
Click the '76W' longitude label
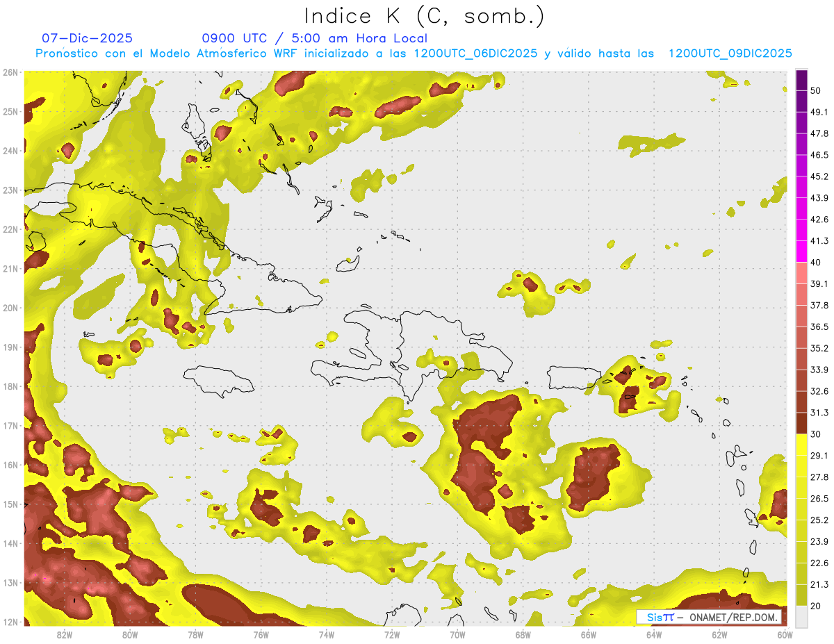click(261, 634)
